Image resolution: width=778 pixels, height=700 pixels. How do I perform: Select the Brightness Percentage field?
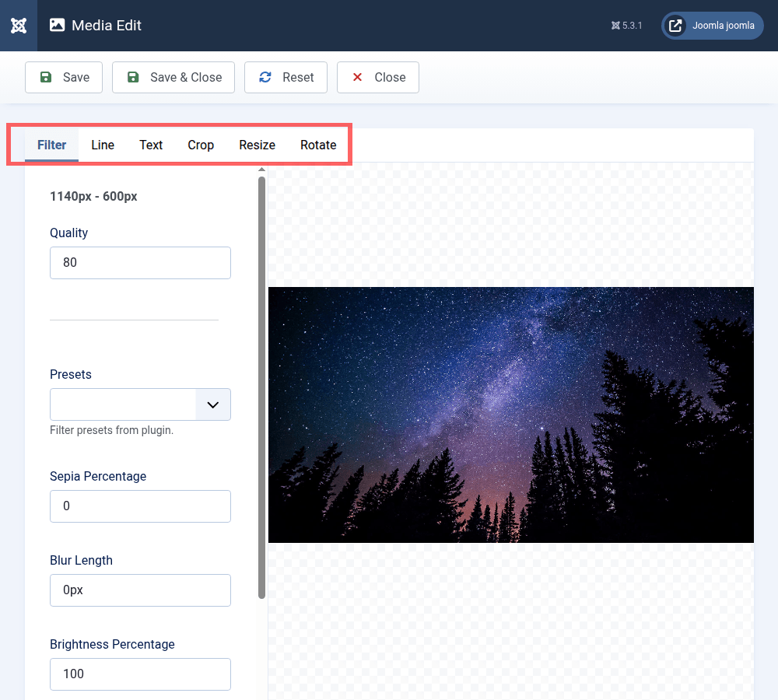coord(140,674)
